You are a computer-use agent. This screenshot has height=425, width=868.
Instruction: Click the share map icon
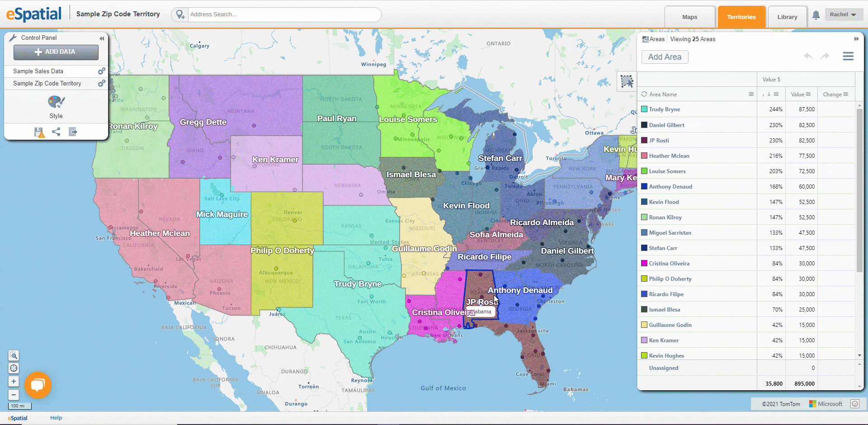(56, 132)
